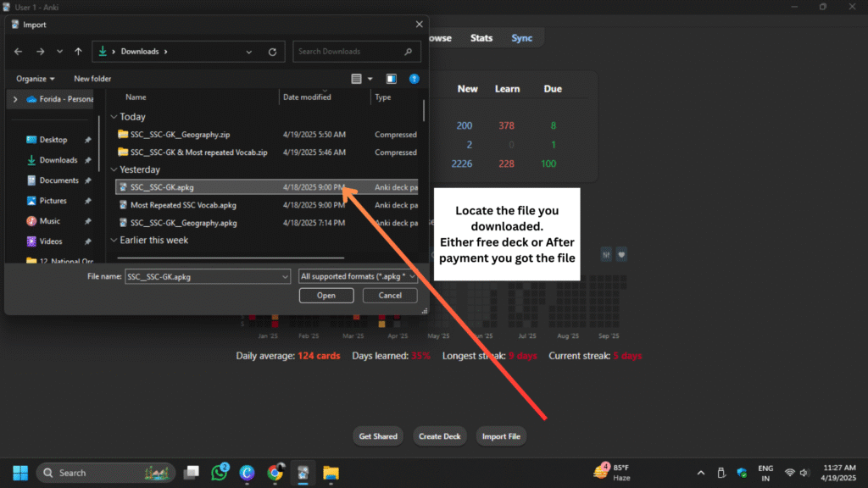Sort files by the Name column
Screen dimensions: 868x488
tap(136, 97)
